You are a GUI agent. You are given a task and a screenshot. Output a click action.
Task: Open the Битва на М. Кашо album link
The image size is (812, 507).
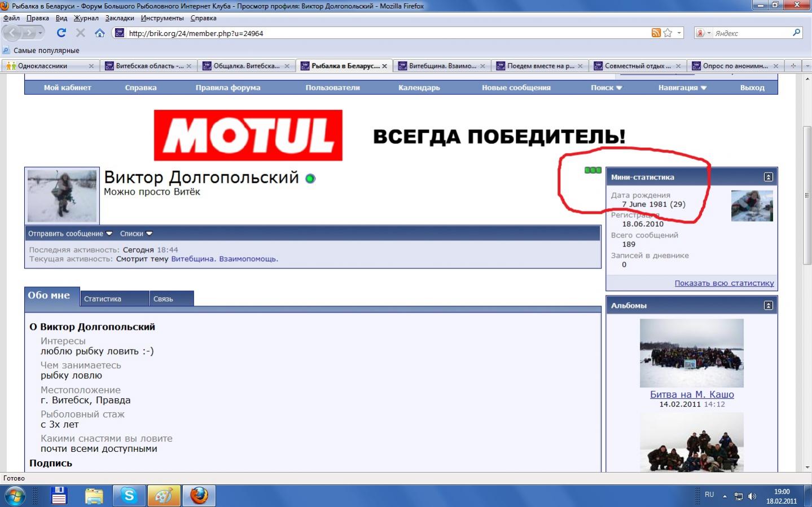(692, 394)
